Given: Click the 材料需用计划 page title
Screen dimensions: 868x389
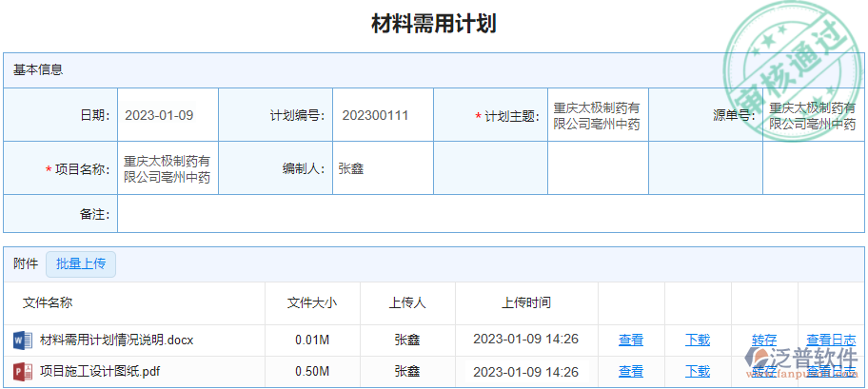Looking at the screenshot, I should (x=433, y=24).
